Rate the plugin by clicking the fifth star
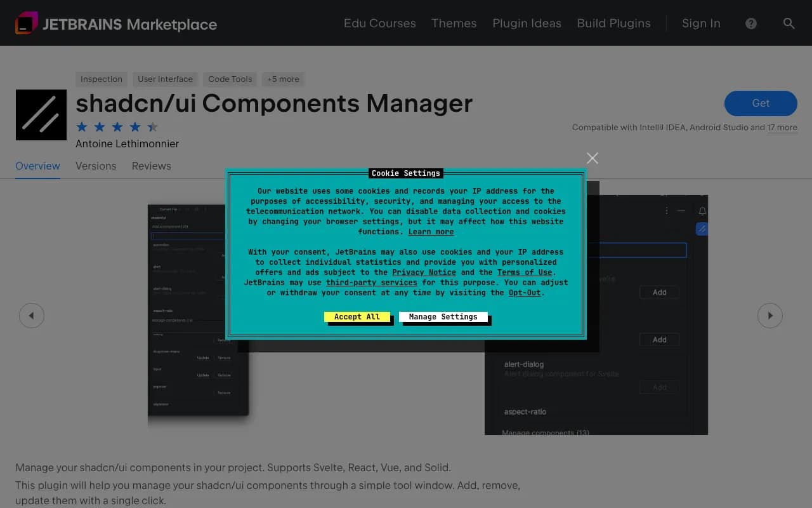Viewport: 812px width, 508px height. 152,126
